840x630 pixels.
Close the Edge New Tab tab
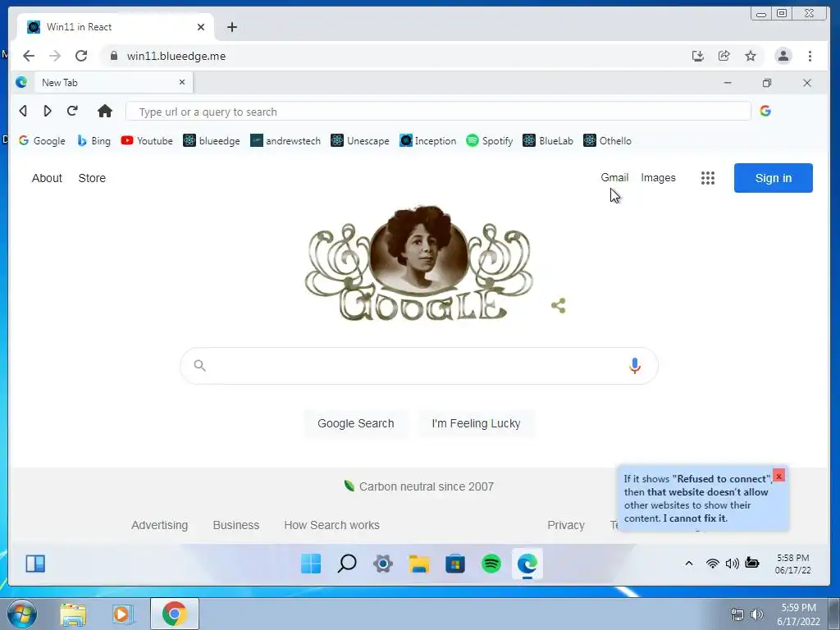pyautogui.click(x=182, y=82)
